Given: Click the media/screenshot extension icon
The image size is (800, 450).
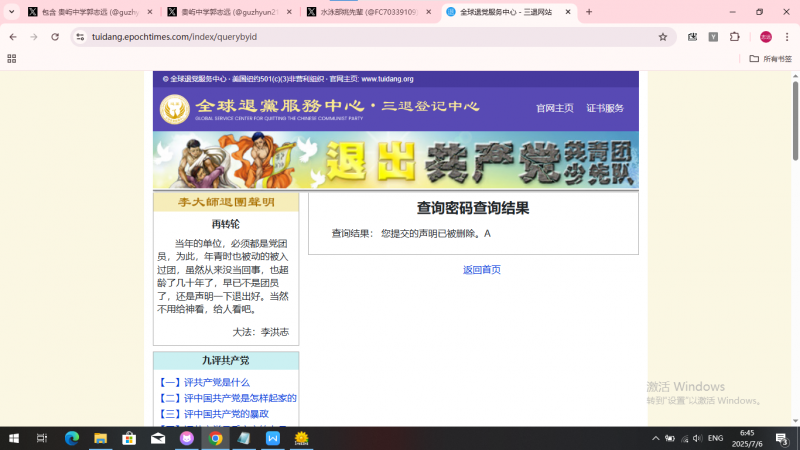Looking at the screenshot, I should click(692, 37).
